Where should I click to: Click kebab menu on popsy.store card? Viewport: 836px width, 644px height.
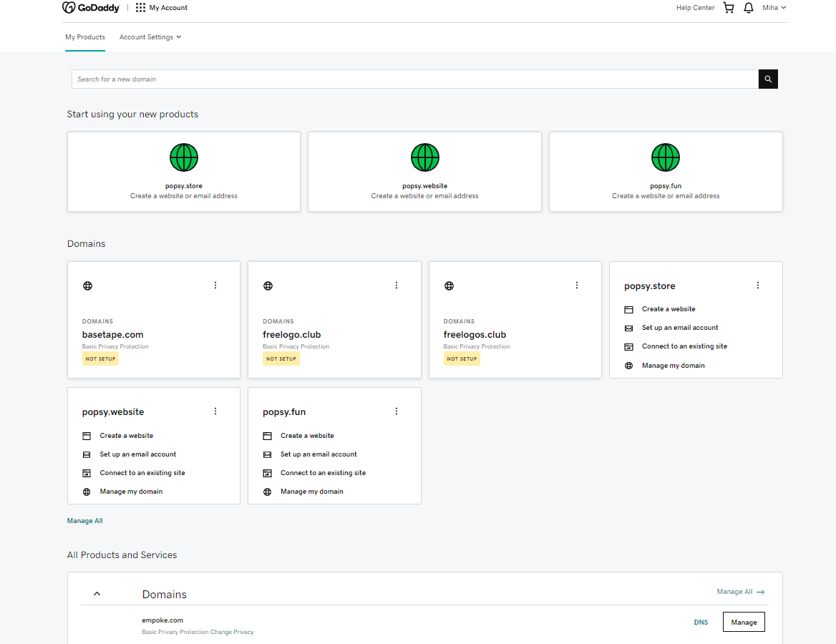pyautogui.click(x=758, y=286)
